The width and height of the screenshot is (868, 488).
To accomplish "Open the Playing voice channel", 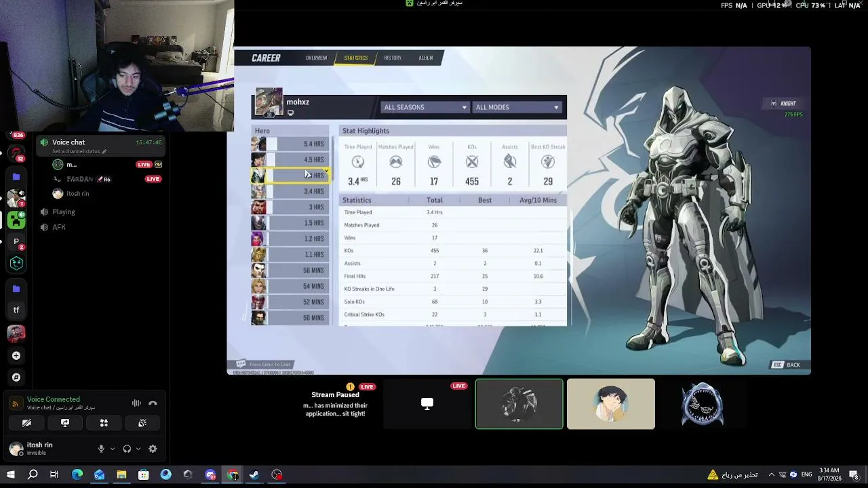I will 64,212.
